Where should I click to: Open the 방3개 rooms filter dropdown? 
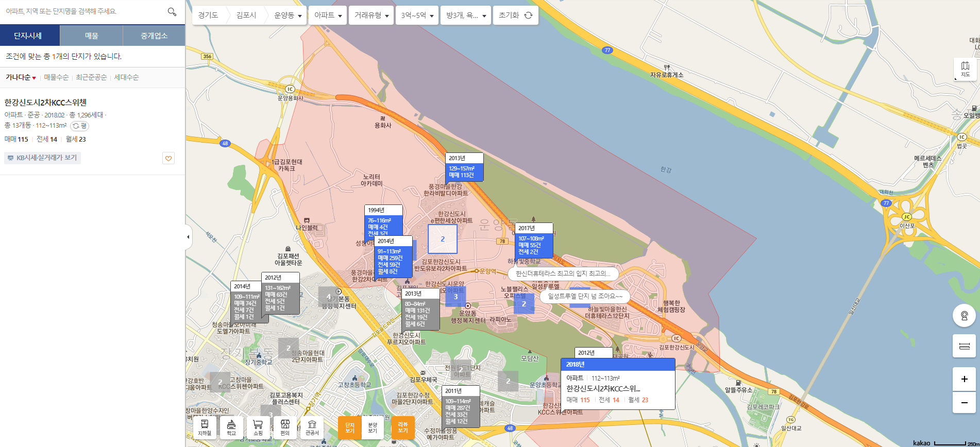[x=466, y=15]
